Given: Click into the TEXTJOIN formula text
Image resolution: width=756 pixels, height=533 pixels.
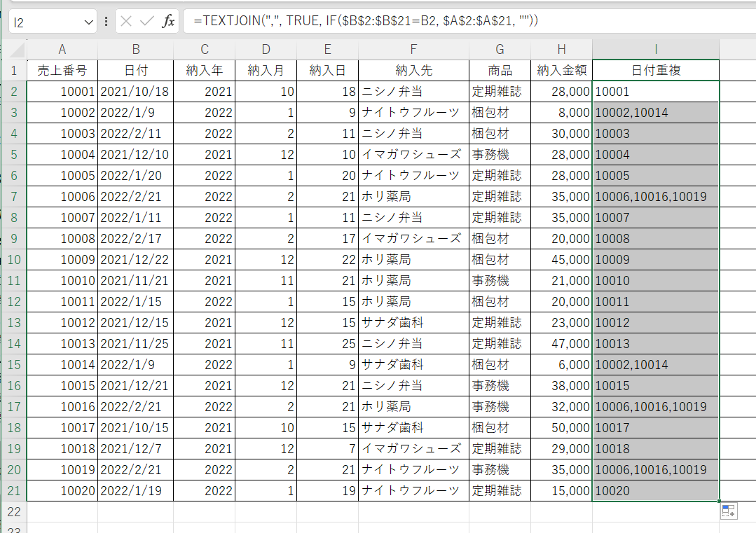Looking at the screenshot, I should [366, 21].
